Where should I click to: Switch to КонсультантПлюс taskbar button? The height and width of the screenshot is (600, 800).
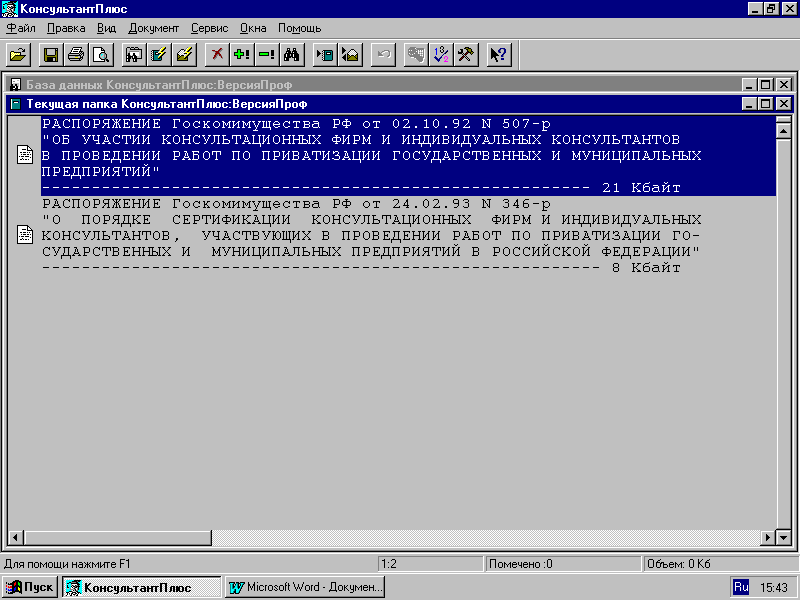pos(142,587)
